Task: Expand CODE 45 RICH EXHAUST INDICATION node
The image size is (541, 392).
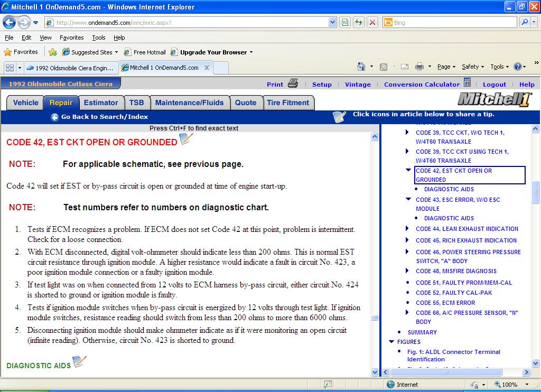Action: [x=407, y=240]
